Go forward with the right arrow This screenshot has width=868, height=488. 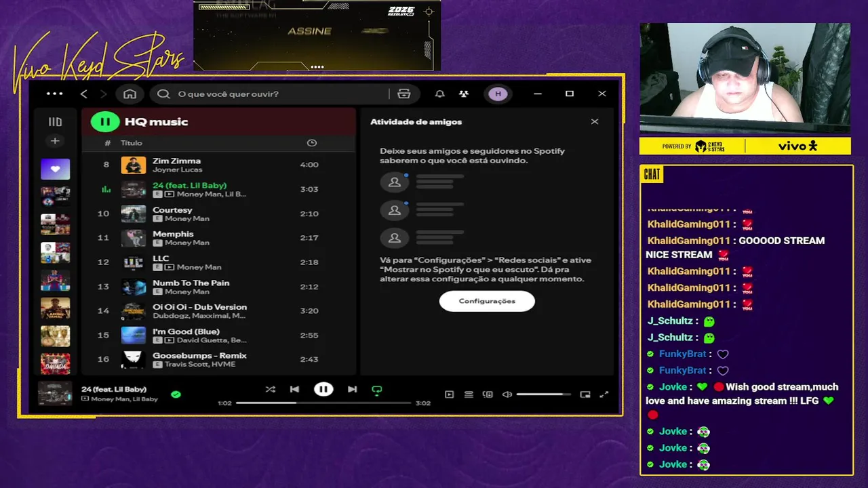click(x=103, y=94)
